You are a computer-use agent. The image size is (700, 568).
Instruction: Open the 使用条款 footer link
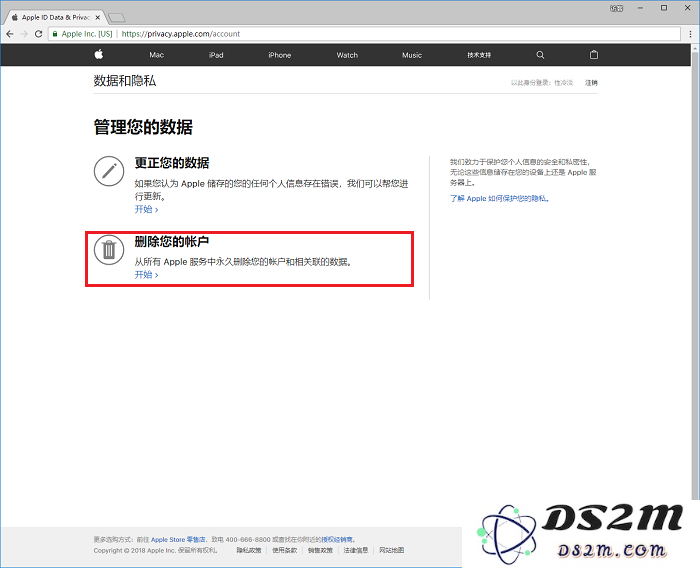[284, 550]
